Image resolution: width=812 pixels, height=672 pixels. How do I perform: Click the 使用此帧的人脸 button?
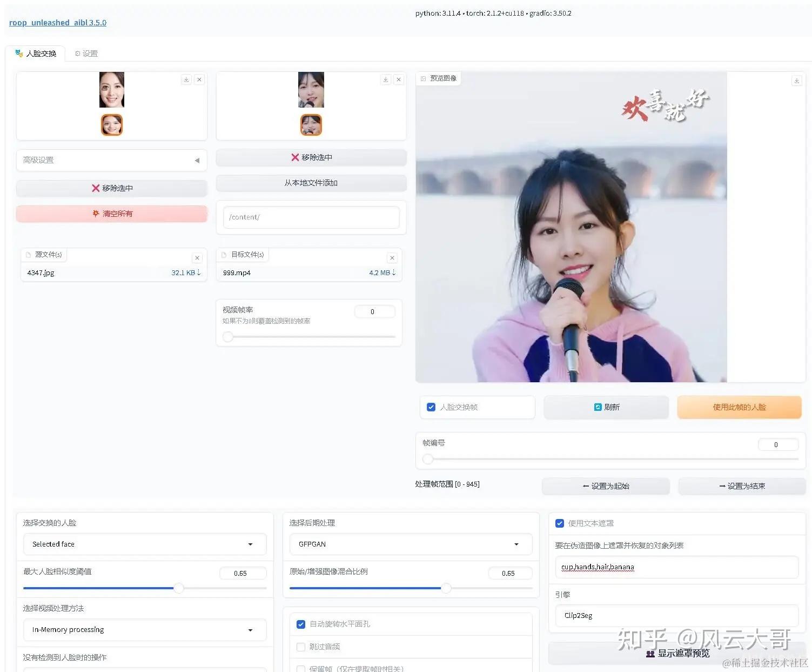point(740,407)
